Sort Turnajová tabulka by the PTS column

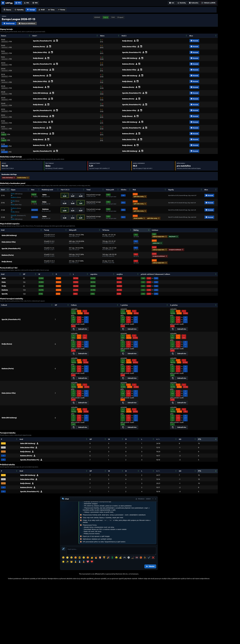click(207, 439)
